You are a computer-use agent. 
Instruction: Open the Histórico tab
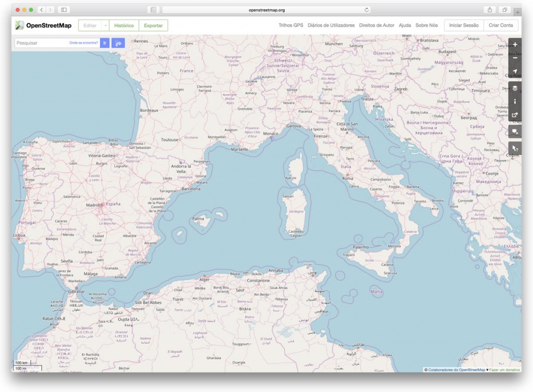point(124,26)
